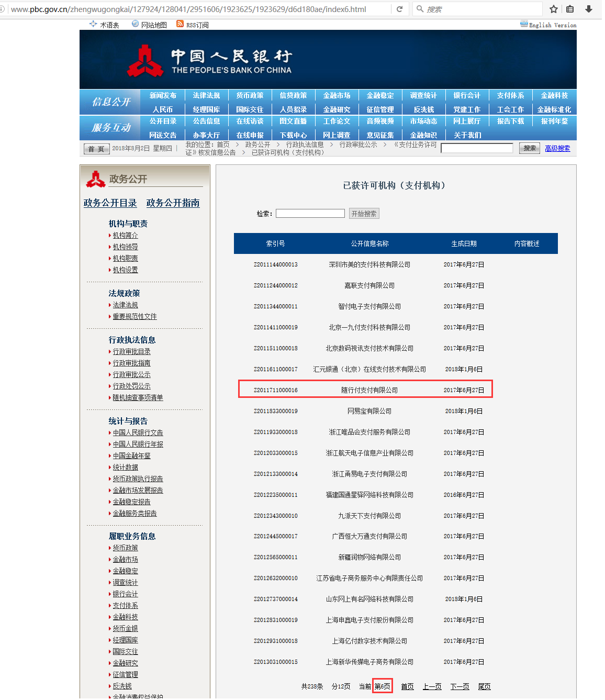The width and height of the screenshot is (605, 700).
Task: Open the library list icon in toolbar
Action: pyautogui.click(x=570, y=9)
